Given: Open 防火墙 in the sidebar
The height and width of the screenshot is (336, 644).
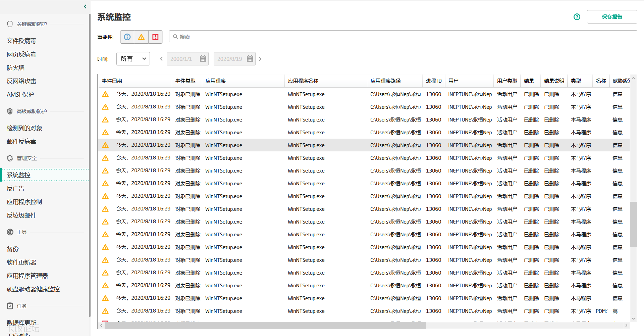Looking at the screenshot, I should (16, 67).
